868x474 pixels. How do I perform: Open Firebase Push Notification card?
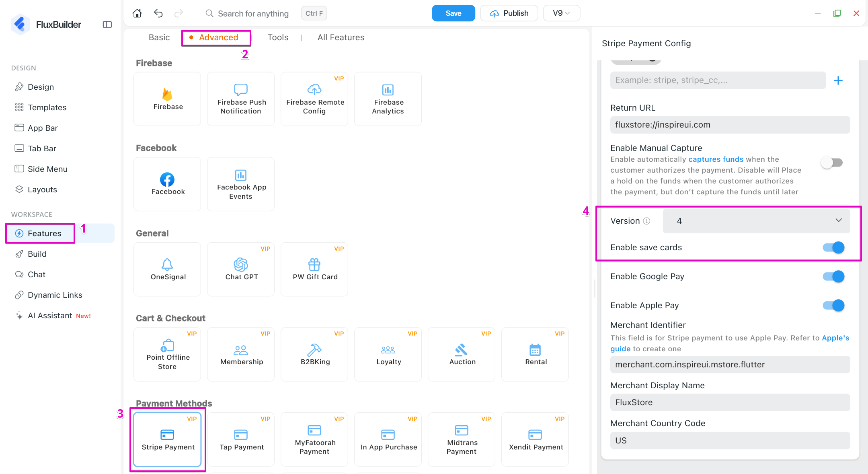(241, 99)
